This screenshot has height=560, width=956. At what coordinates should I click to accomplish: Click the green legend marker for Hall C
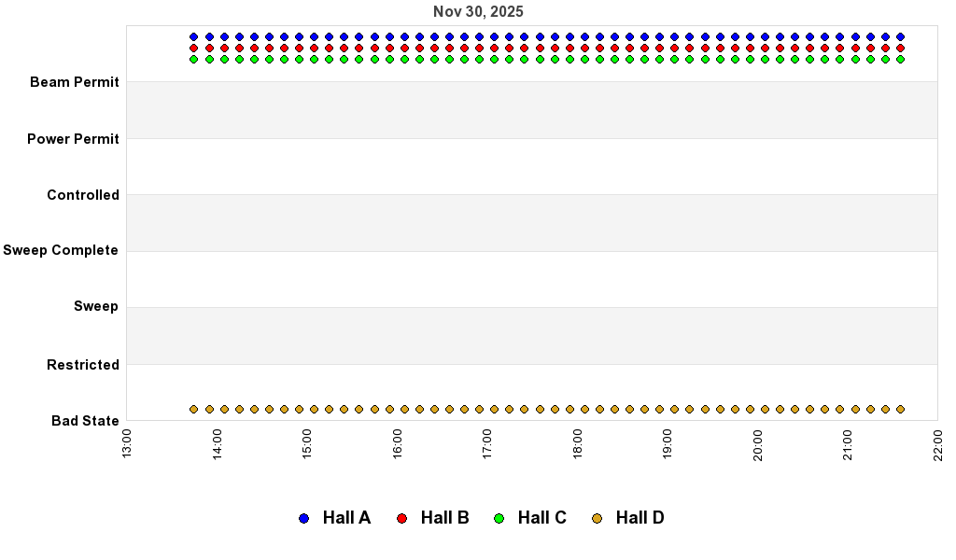pyautogui.click(x=500, y=516)
